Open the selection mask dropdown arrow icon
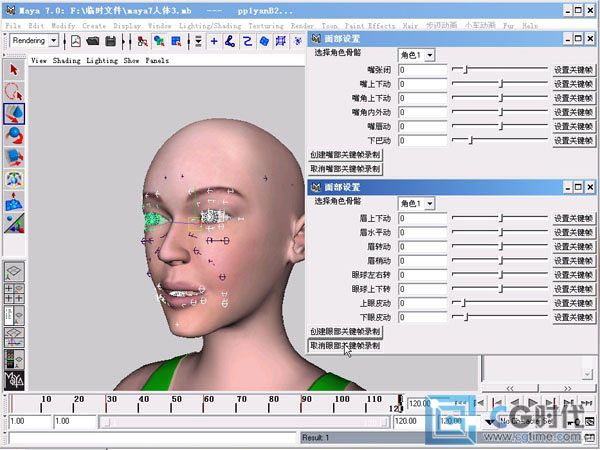This screenshot has height=450, width=600. click(198, 41)
